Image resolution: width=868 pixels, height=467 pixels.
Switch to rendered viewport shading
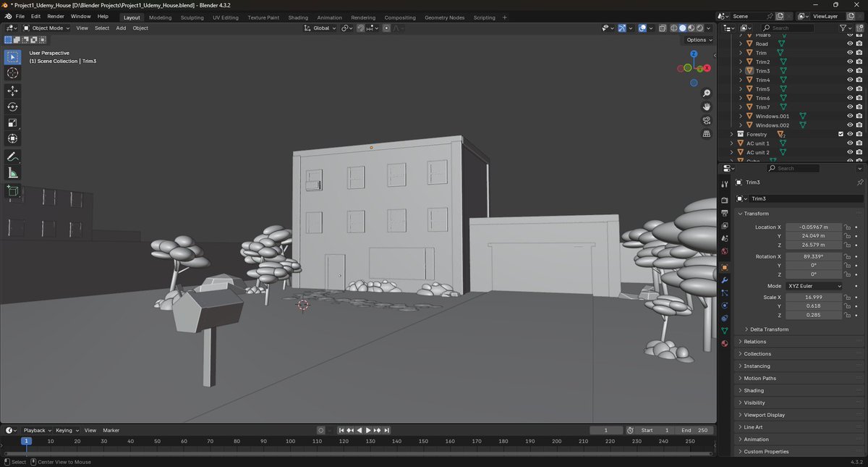tap(700, 28)
